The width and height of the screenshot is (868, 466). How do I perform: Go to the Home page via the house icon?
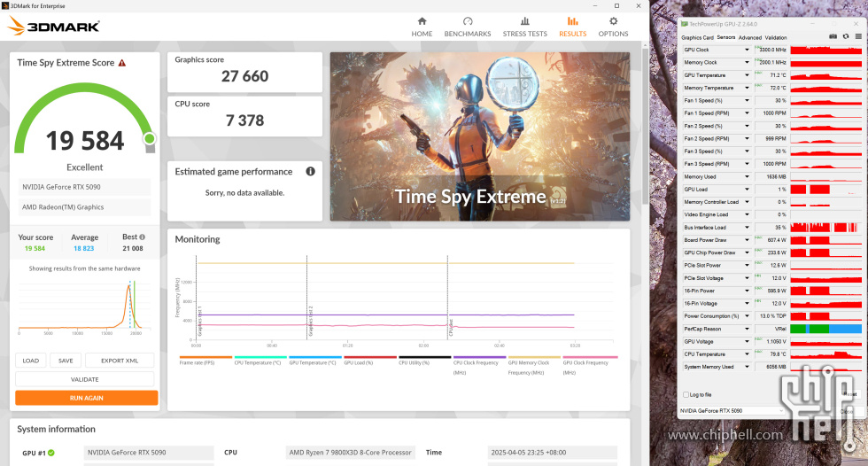[x=422, y=21]
